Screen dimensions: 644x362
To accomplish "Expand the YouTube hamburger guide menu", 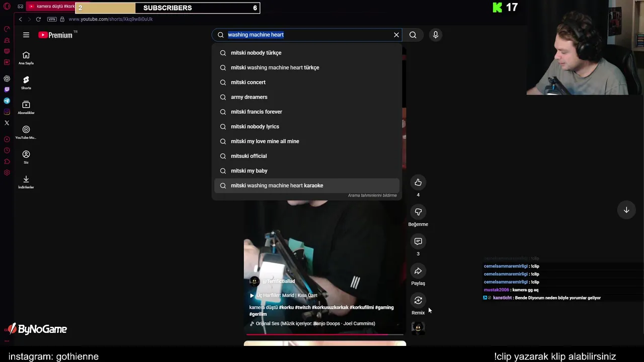I will coord(26,35).
